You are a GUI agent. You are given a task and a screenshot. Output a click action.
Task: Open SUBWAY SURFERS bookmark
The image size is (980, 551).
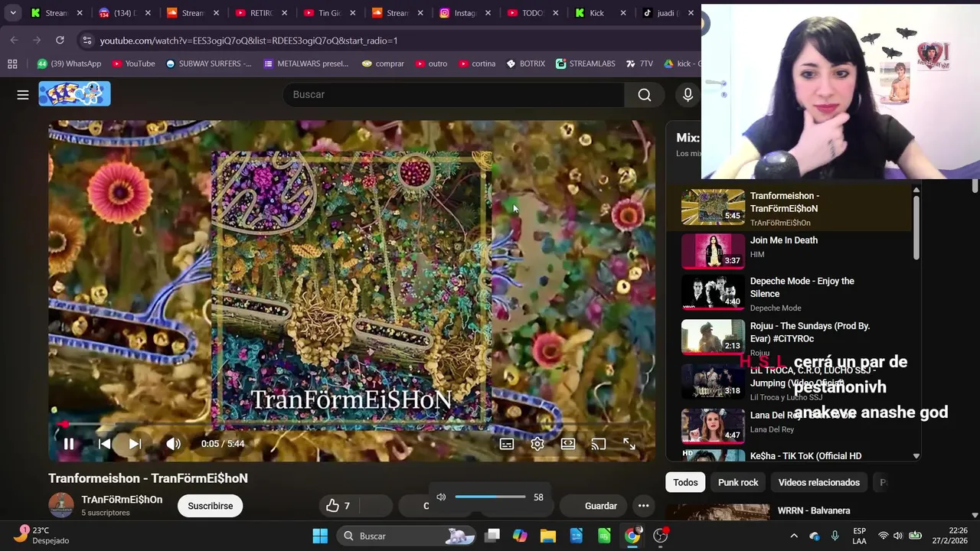(208, 64)
